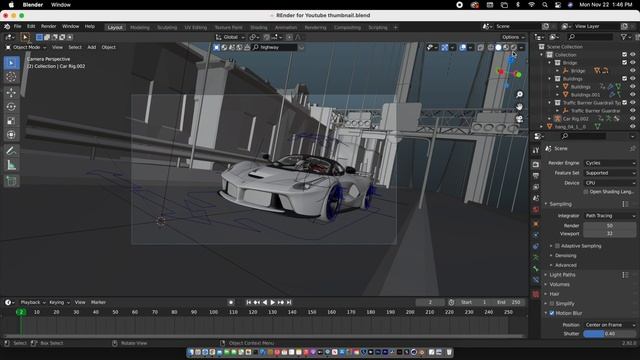Screen dimensions: 640x360
Task: Open the Render menu
Action: pyautogui.click(x=49, y=27)
